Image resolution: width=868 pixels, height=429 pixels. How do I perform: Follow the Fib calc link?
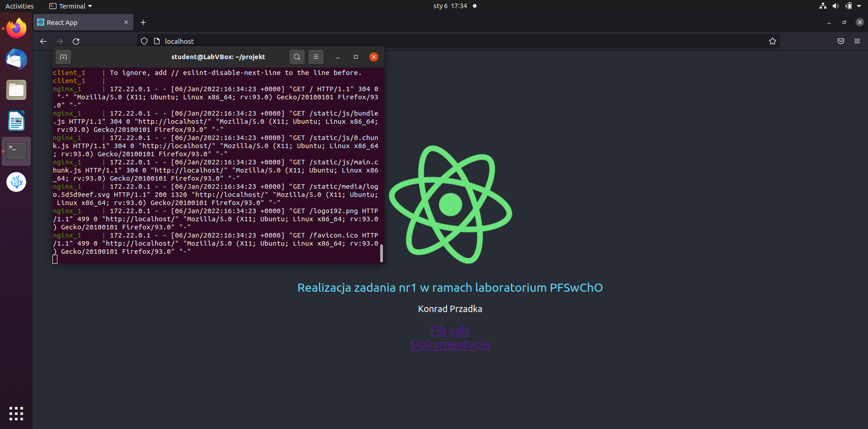pyautogui.click(x=450, y=330)
